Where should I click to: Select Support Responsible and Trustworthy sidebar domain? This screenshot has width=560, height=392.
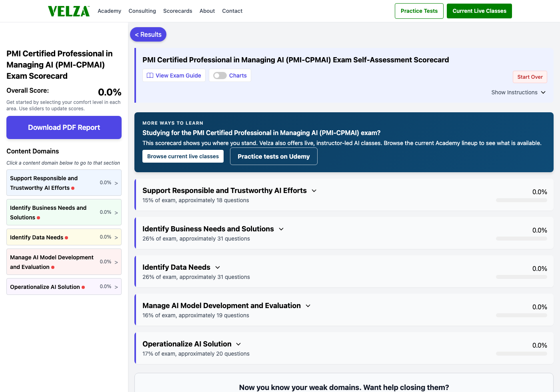(64, 183)
